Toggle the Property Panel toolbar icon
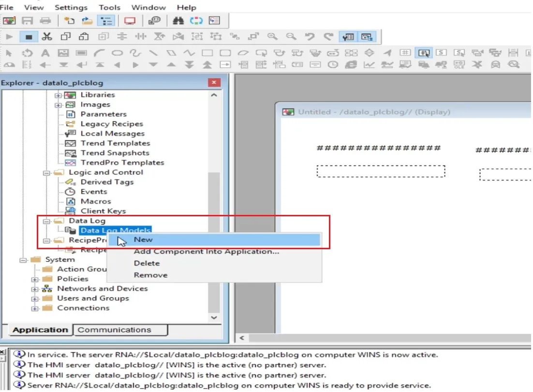 (x=348, y=36)
